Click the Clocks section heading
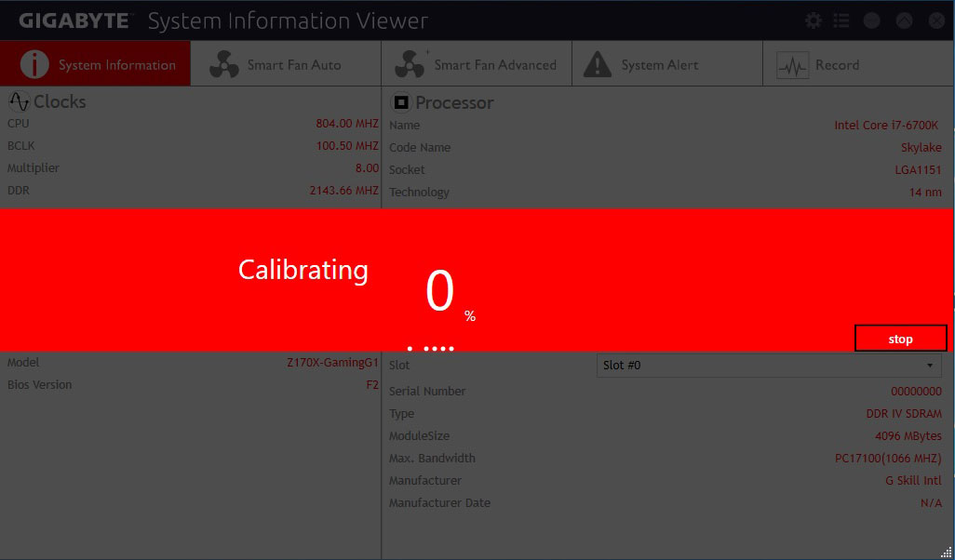This screenshot has width=955, height=560. tap(60, 101)
